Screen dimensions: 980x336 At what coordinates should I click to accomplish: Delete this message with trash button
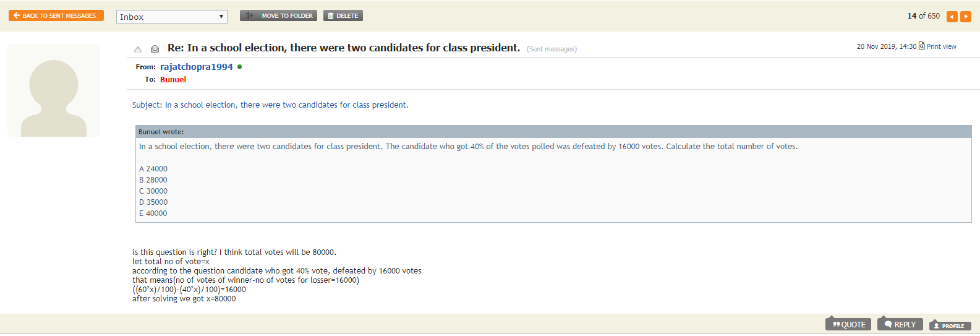coord(343,16)
